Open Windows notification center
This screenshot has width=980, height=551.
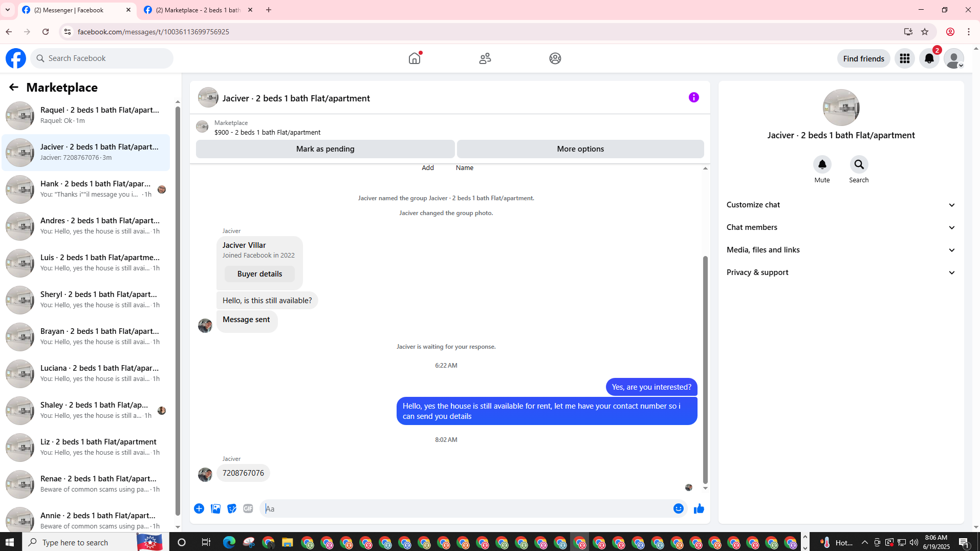[964, 542]
